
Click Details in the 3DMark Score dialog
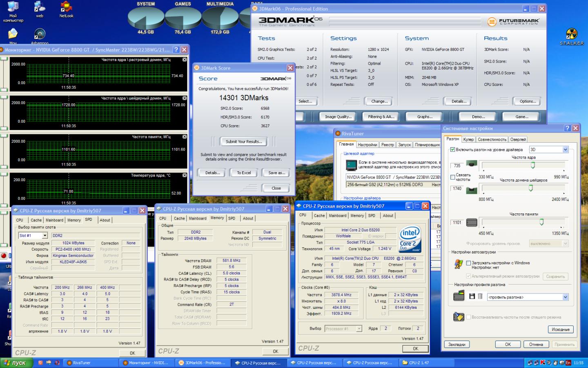(x=212, y=173)
